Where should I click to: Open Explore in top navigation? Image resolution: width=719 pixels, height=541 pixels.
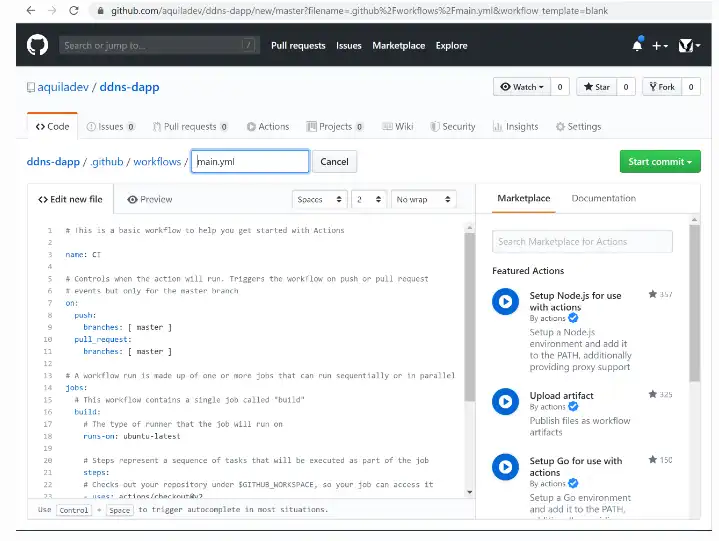451,45
